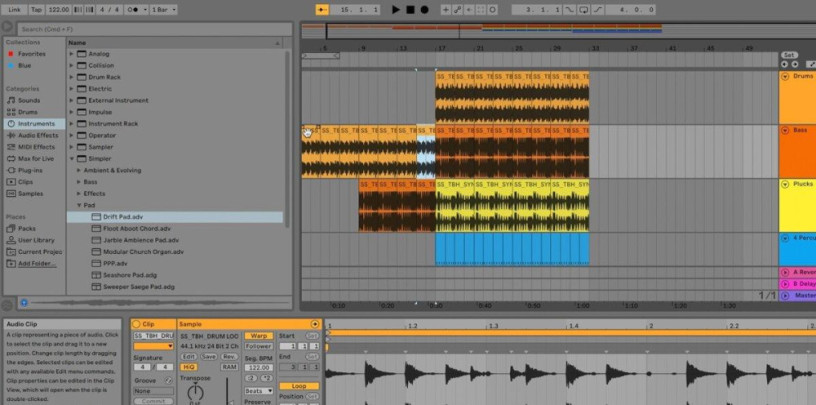Screen dimensions: 816x405
Task: Toggle the Warp button
Action: tap(259, 336)
